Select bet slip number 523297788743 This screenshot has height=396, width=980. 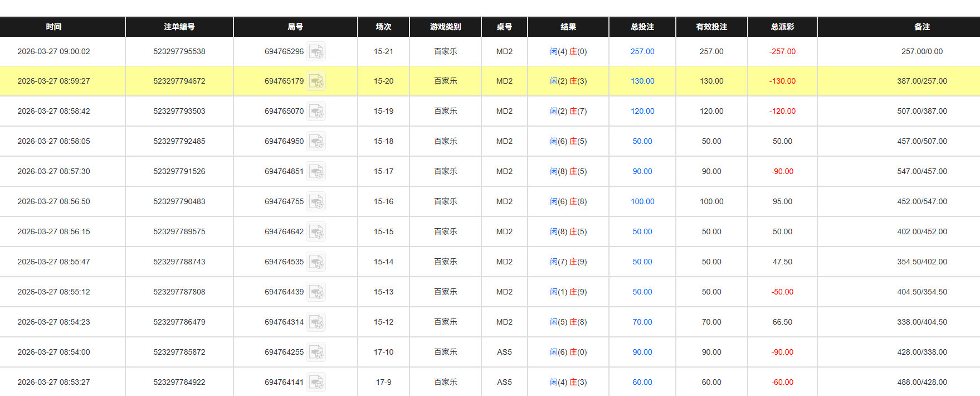click(179, 262)
